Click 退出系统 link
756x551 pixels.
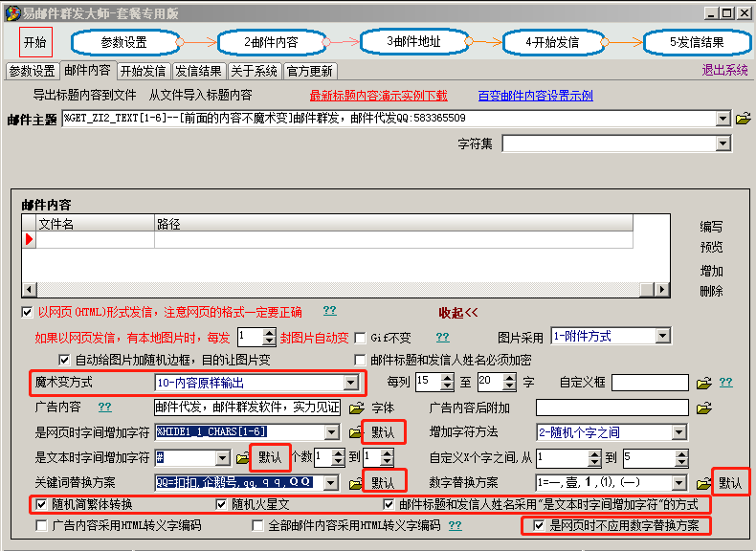point(724,71)
